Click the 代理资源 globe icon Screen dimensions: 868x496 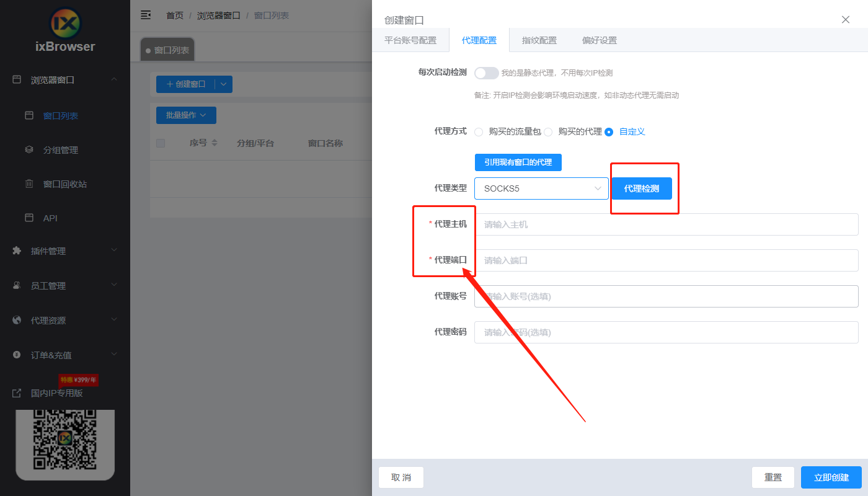point(17,320)
